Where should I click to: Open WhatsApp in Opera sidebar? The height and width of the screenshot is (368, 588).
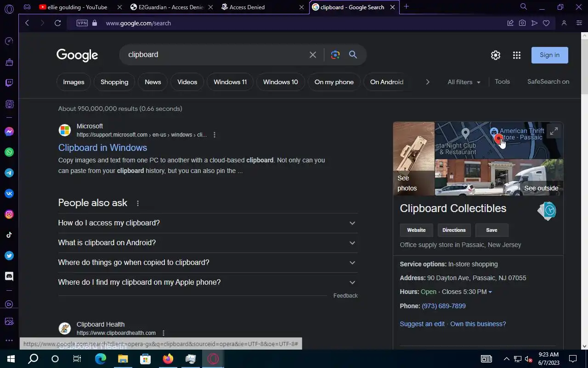9,152
